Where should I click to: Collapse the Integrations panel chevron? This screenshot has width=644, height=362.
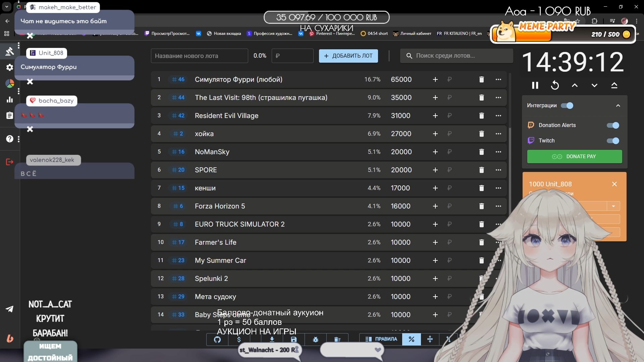pyautogui.click(x=618, y=106)
